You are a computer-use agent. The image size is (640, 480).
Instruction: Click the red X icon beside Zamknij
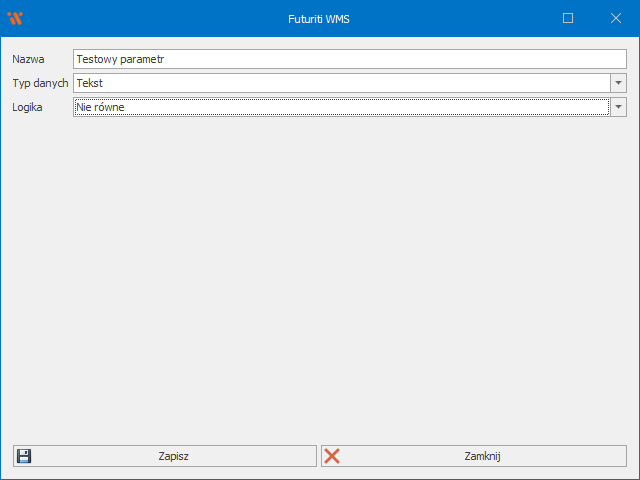click(332, 456)
